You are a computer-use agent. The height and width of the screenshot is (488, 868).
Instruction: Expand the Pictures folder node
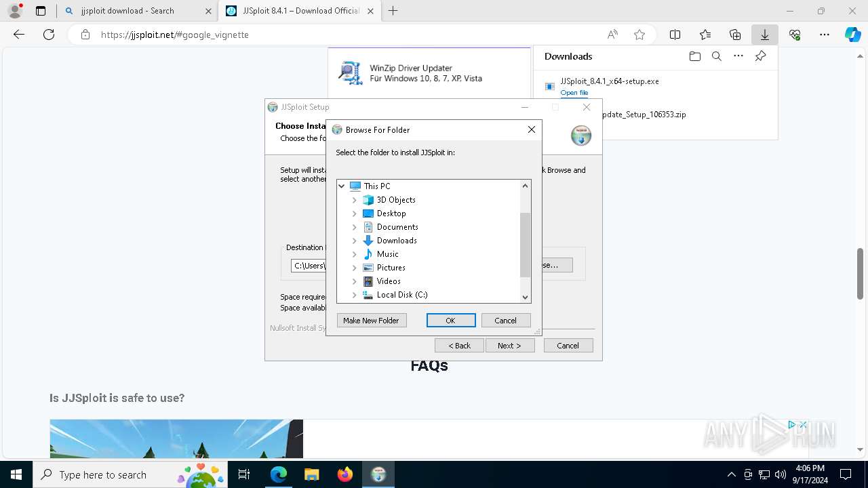click(x=354, y=268)
